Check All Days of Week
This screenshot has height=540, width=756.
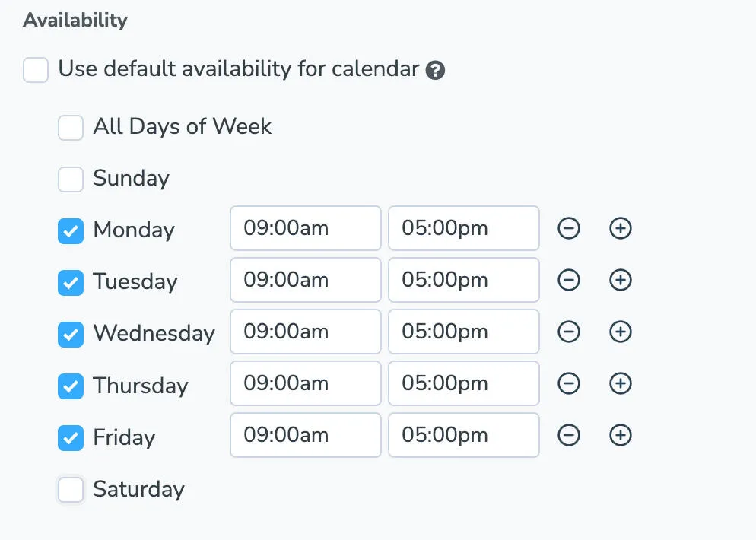(x=70, y=127)
